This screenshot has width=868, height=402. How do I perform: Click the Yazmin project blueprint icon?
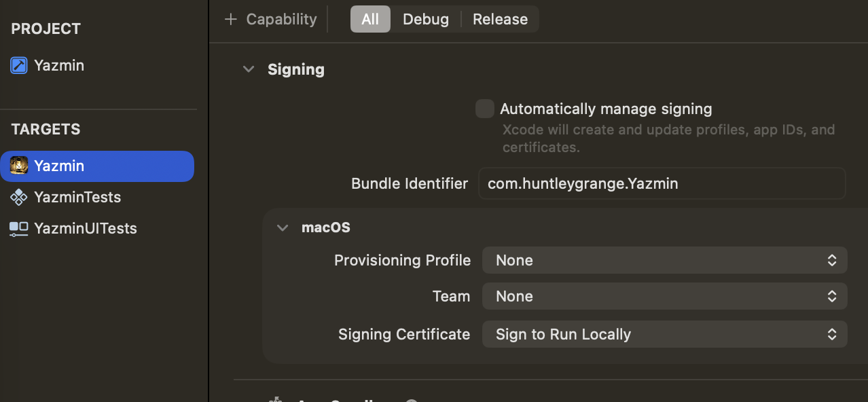[x=19, y=66]
